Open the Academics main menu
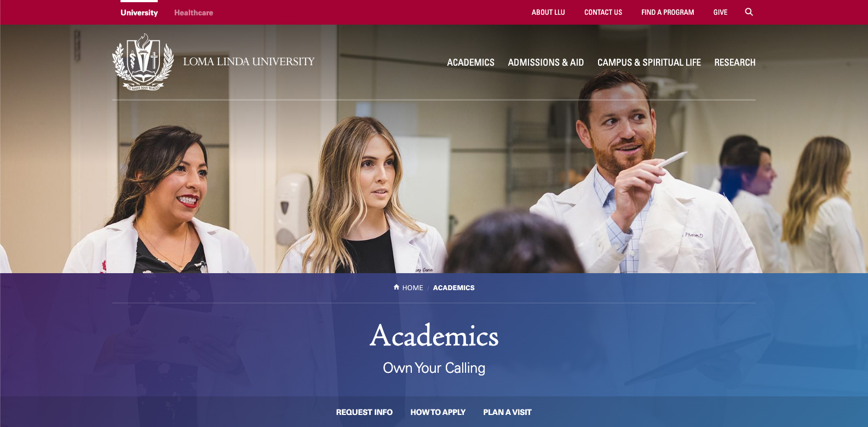This screenshot has height=427, width=868. point(470,62)
